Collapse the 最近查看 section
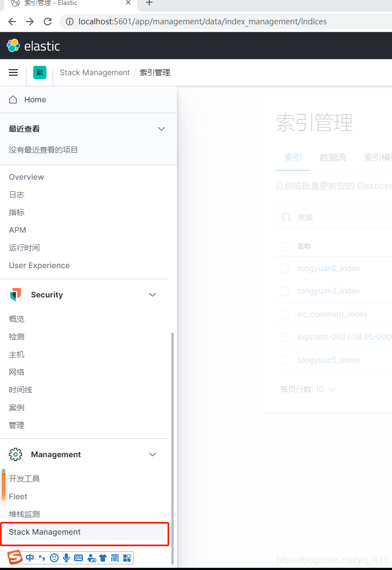Image resolution: width=392 pixels, height=570 pixels. pos(161,129)
